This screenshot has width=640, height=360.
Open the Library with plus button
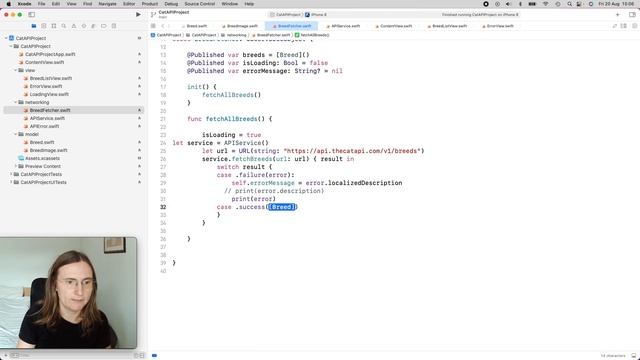(x=618, y=15)
